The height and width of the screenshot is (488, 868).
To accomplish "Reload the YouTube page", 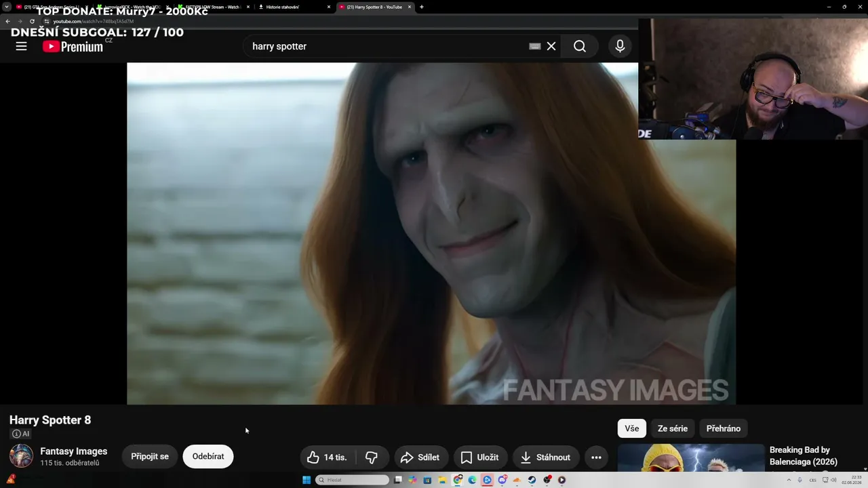I will pos(32,21).
